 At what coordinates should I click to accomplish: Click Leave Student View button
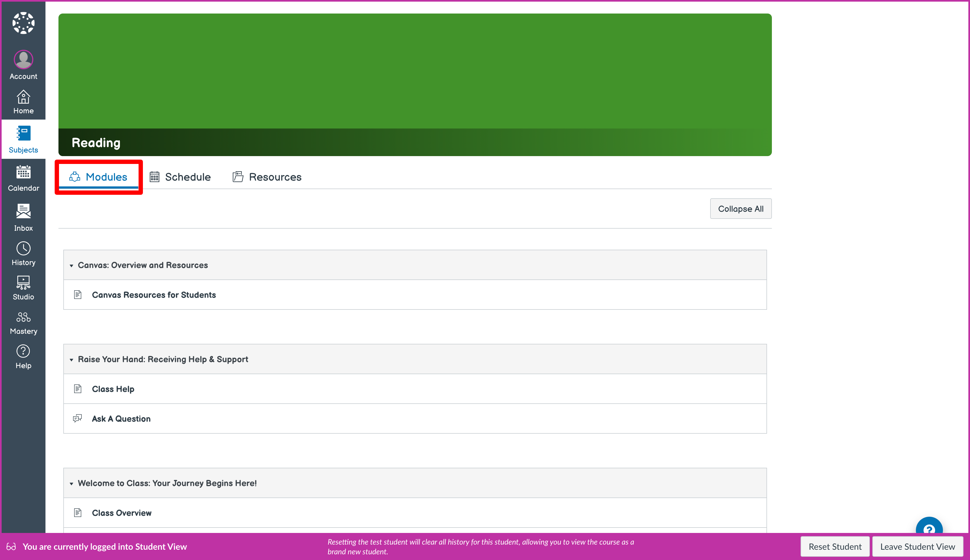click(x=917, y=546)
